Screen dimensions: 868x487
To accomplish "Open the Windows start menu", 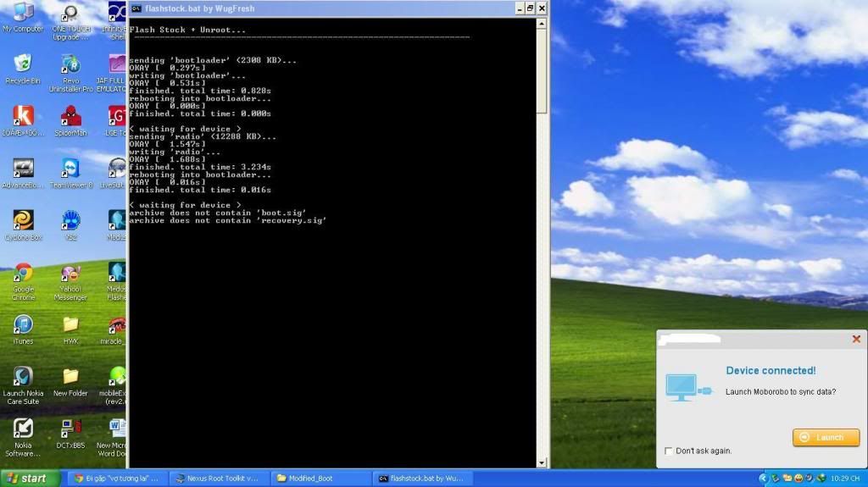I will click(30, 479).
